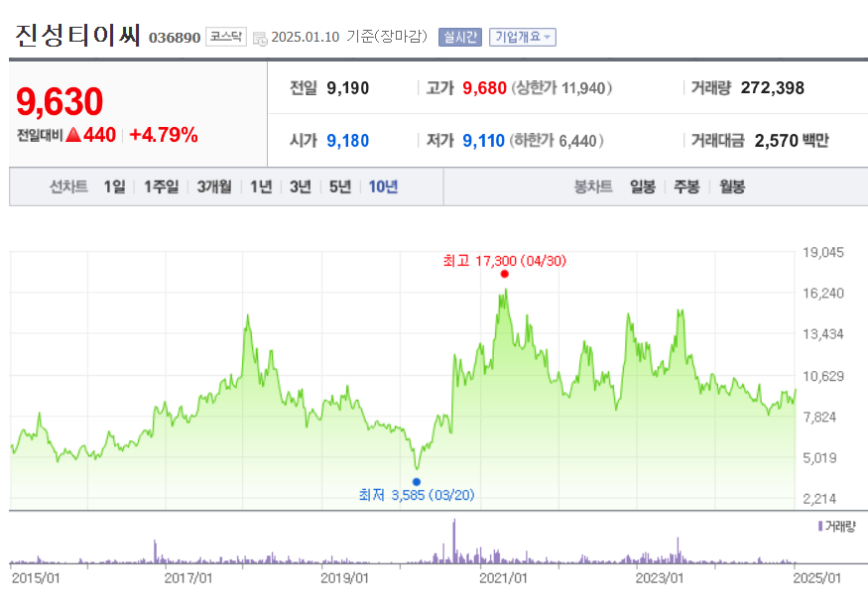Click the 진성티이씨 stock name heading
Viewport: 868px width, 607px height.
tap(77, 35)
